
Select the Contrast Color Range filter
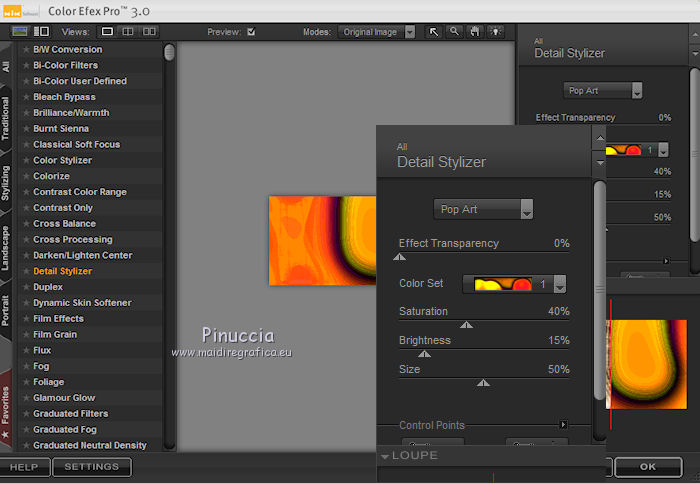coord(80,192)
